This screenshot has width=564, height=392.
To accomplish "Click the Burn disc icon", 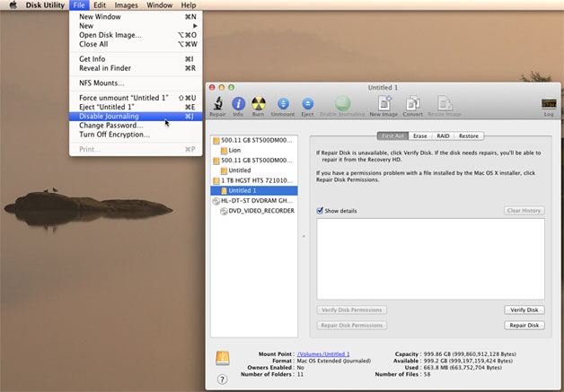I will pos(259,105).
